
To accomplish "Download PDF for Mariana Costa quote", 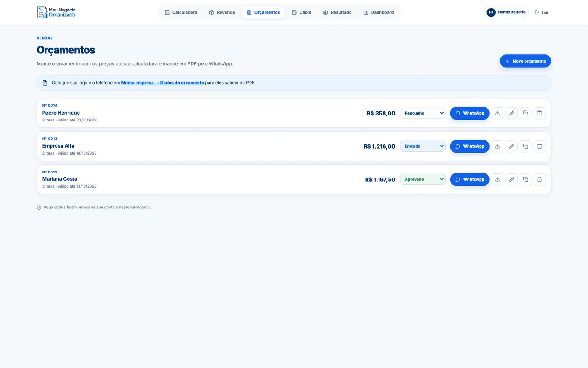I will tap(498, 179).
